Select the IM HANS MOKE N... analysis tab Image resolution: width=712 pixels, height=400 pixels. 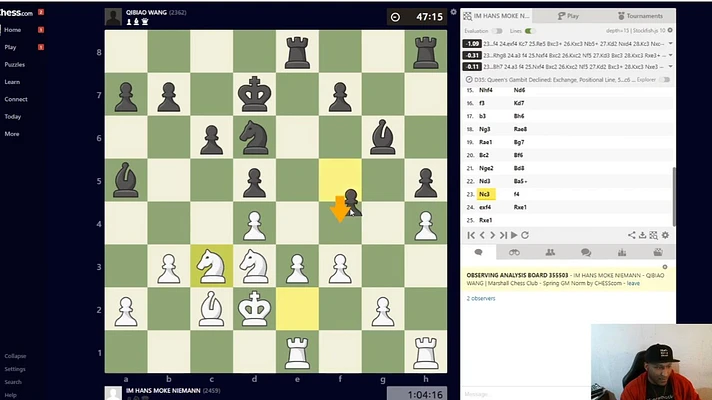[x=496, y=16]
